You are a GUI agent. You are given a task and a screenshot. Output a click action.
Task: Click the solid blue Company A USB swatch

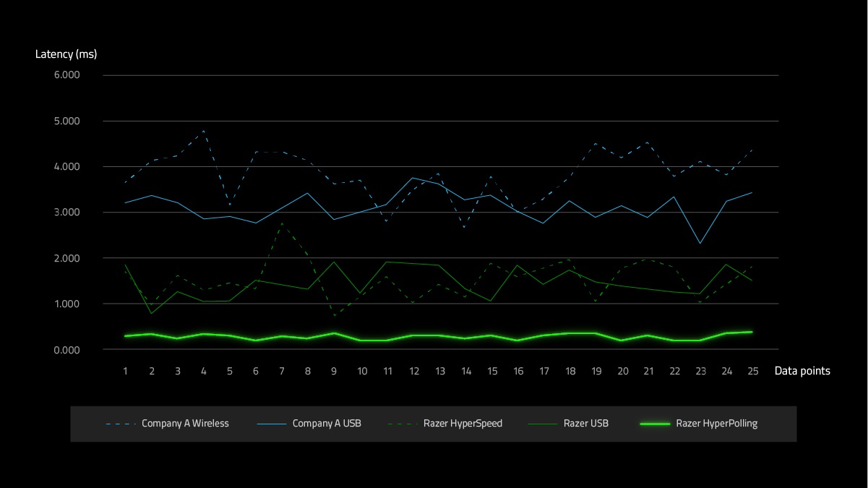pyautogui.click(x=271, y=424)
